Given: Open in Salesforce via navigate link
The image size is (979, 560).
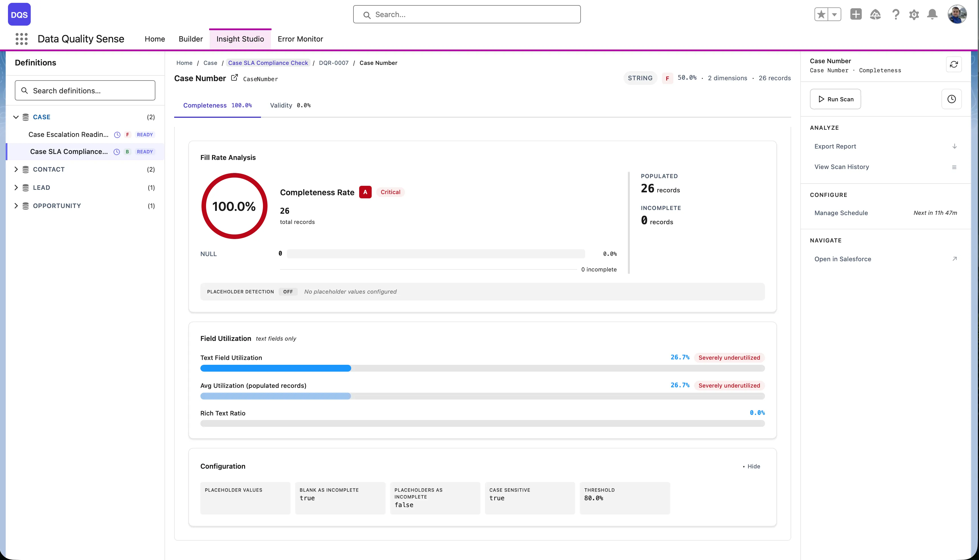Looking at the screenshot, I should (842, 258).
